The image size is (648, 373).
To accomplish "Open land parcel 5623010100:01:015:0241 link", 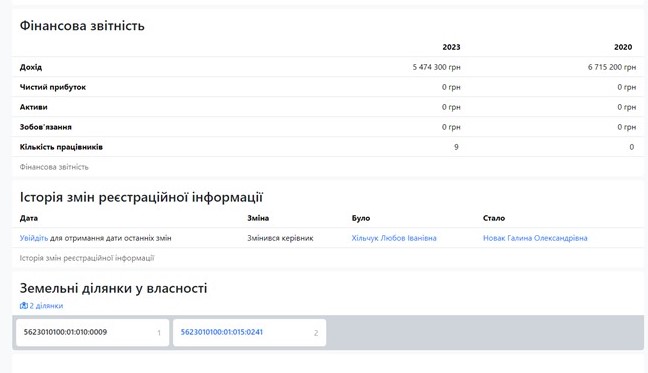I will click(222, 332).
